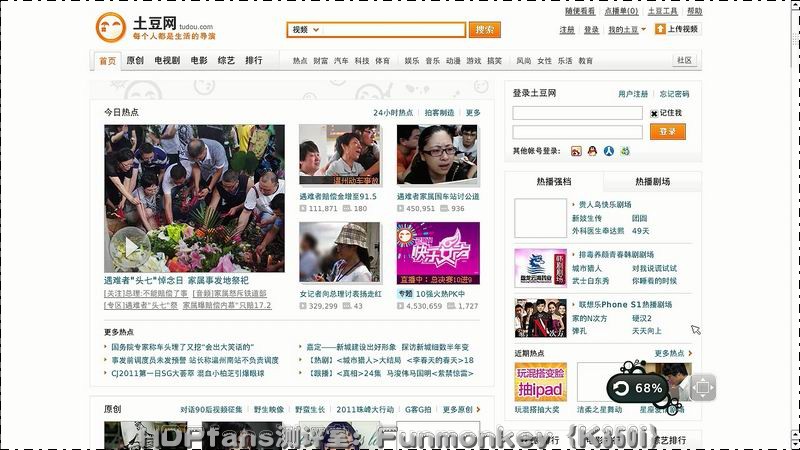Open the 遇难者家属围车站讨公道 video thumbnail
This screenshot has width=800, height=450.
coord(438,155)
